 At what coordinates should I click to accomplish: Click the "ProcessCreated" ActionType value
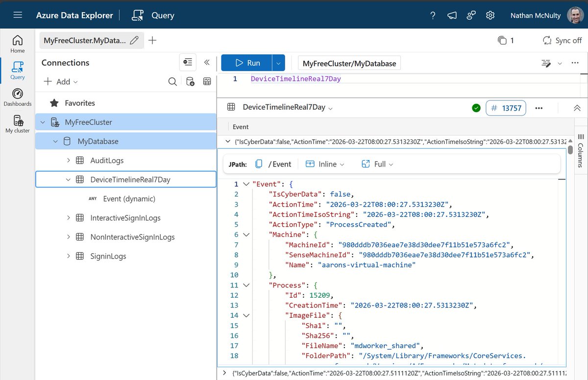click(359, 225)
